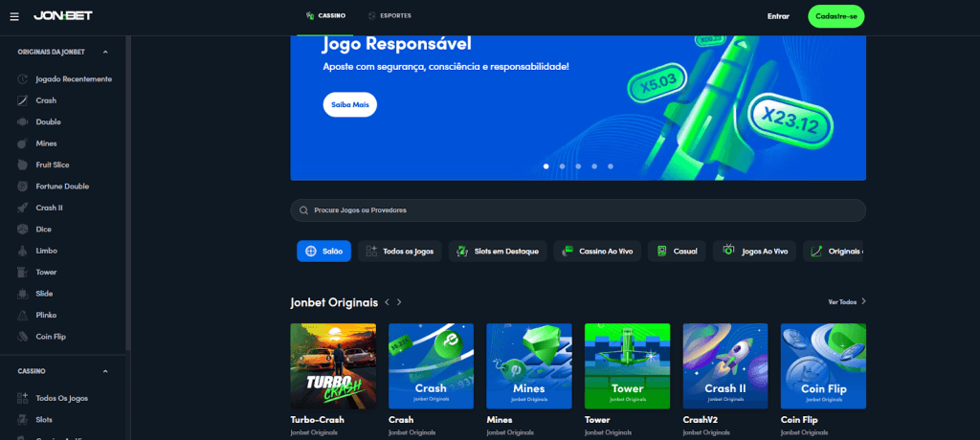Click the Jonbet Originais heading

click(334, 302)
